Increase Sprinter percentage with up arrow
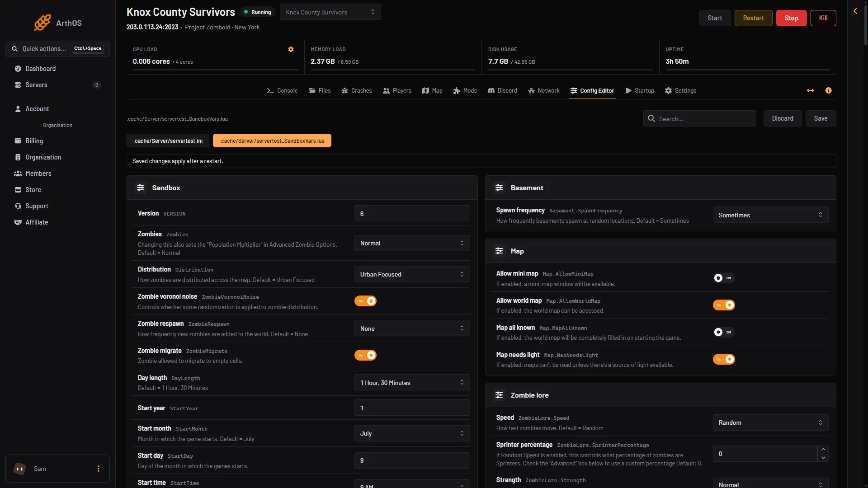868x488 pixels. [x=823, y=450]
